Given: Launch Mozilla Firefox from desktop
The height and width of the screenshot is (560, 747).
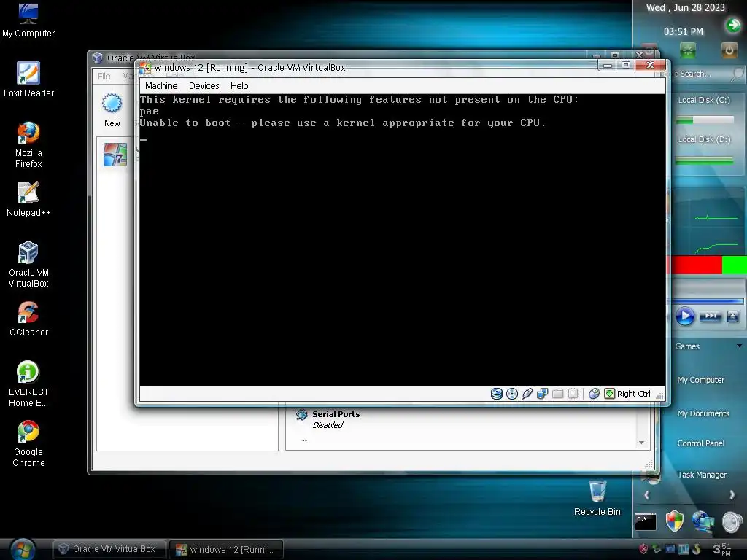Looking at the screenshot, I should pos(28,145).
